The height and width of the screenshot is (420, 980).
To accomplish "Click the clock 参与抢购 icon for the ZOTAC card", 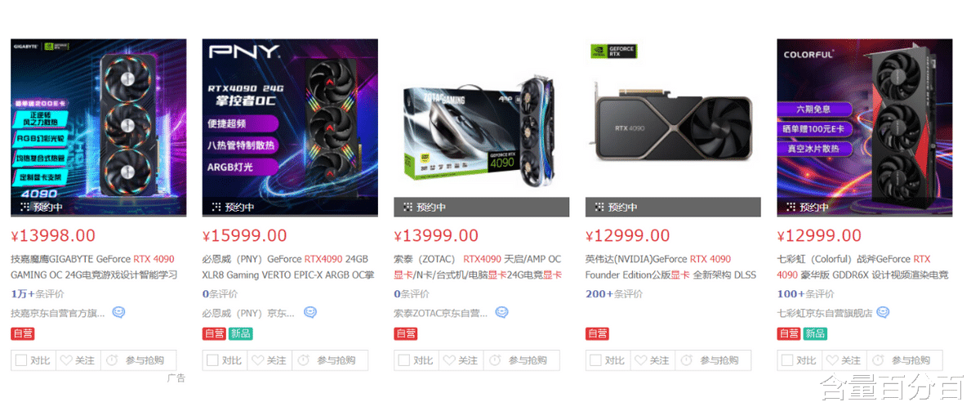I will click(x=496, y=360).
